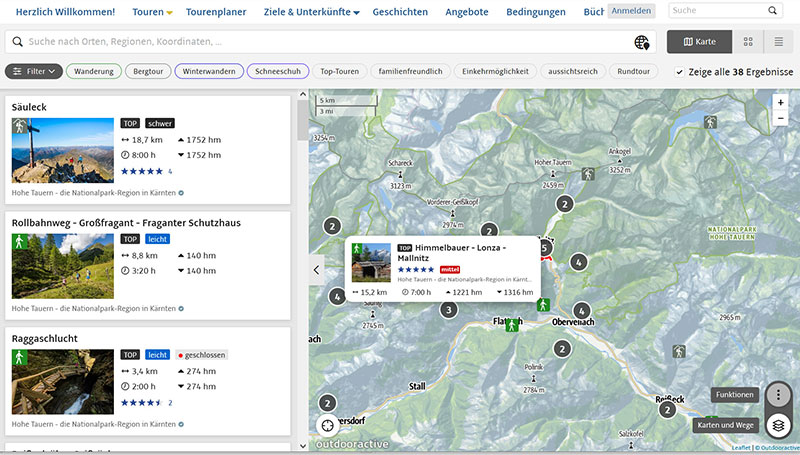Enable the Schneeschuh filter chip
800x455 pixels.
[x=278, y=72]
